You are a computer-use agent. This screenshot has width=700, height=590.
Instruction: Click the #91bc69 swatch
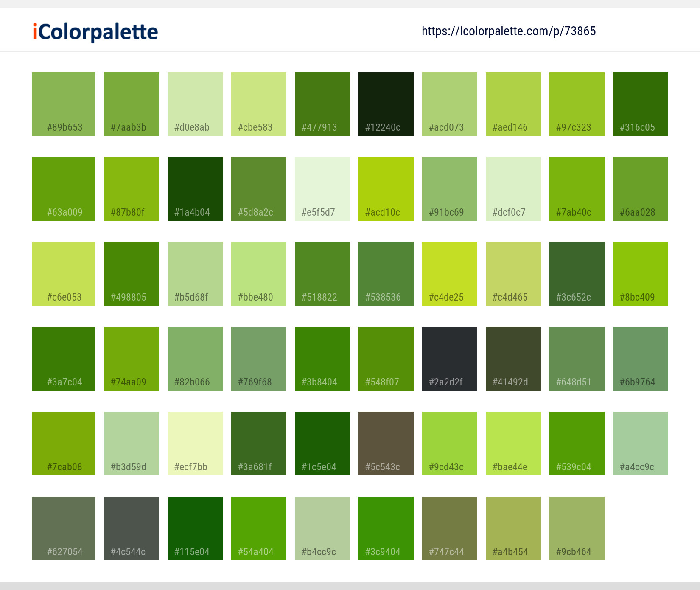pyautogui.click(x=450, y=189)
